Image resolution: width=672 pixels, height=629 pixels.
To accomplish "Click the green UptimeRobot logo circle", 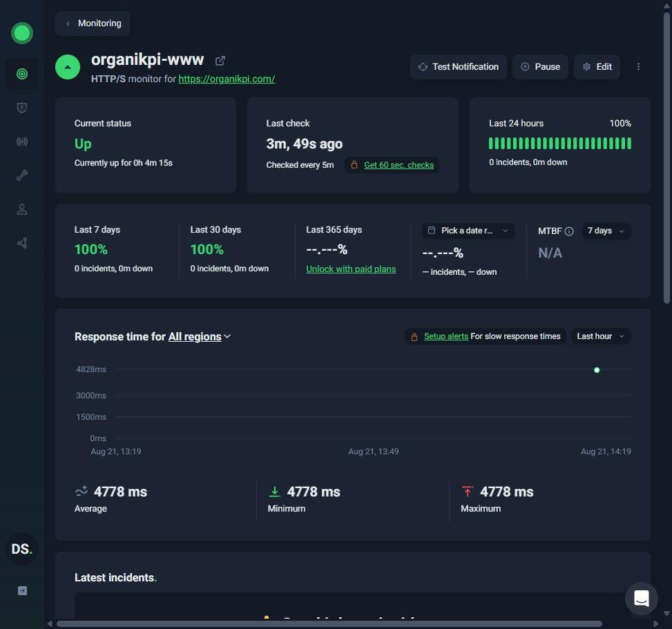I will (x=22, y=33).
